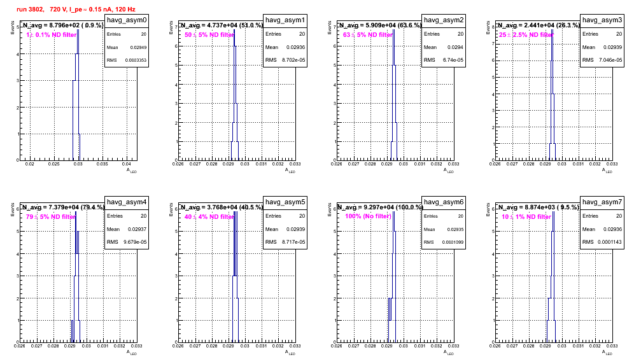
Task: Click the histogram peak in the havg_asym0 plot
Action: click(78, 29)
